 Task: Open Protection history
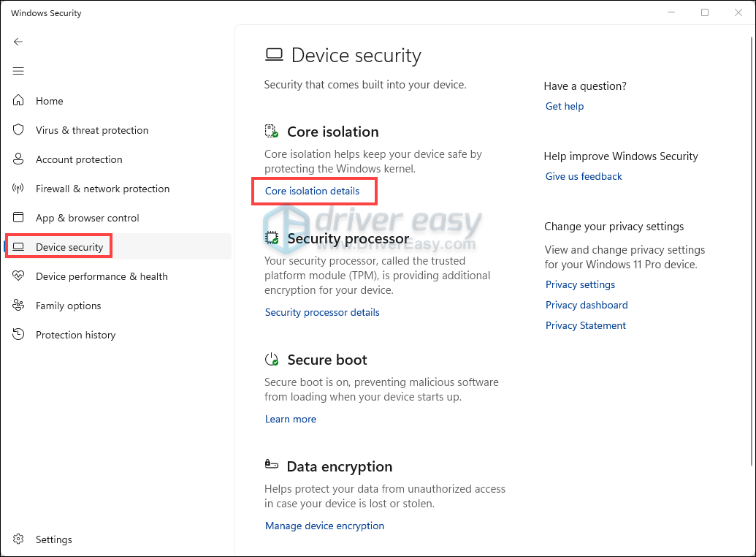point(75,334)
